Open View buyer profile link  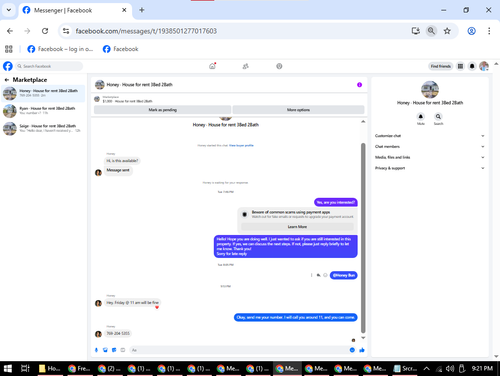pos(241,145)
